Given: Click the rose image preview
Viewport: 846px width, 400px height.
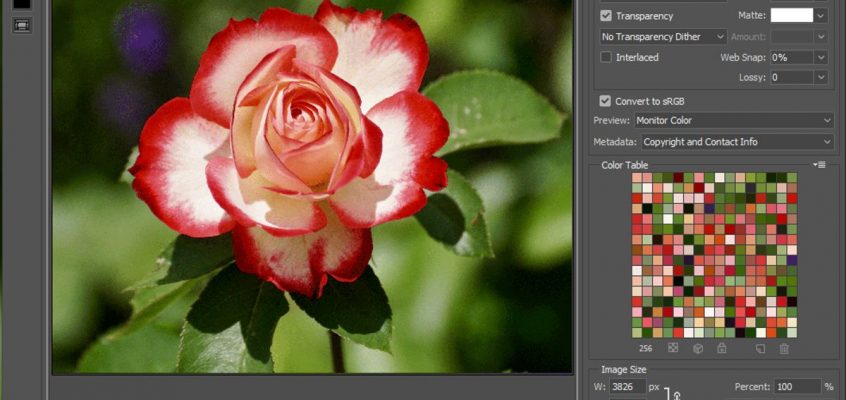Looking at the screenshot, I should point(312,186).
